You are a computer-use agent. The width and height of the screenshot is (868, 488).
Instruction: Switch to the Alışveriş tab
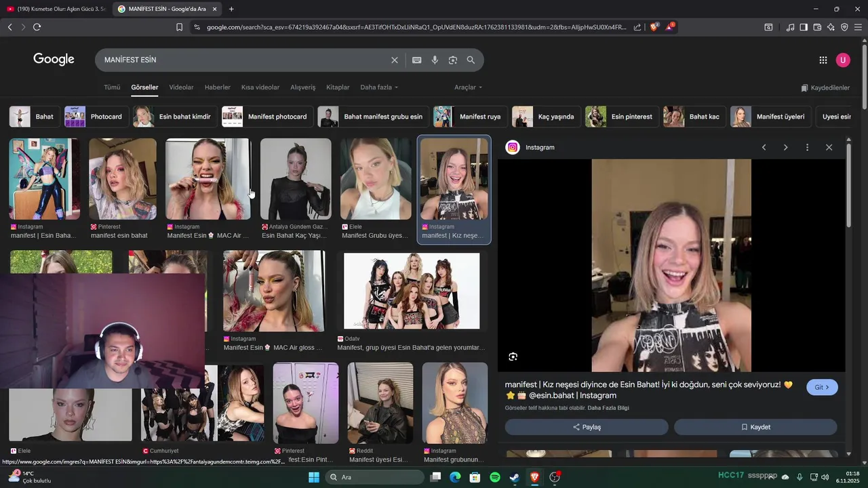click(x=303, y=87)
